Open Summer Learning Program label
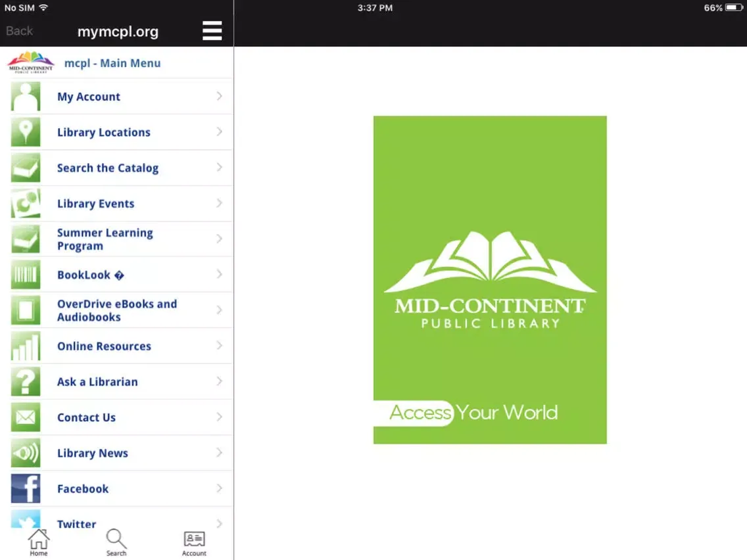747x560 pixels. point(105,239)
